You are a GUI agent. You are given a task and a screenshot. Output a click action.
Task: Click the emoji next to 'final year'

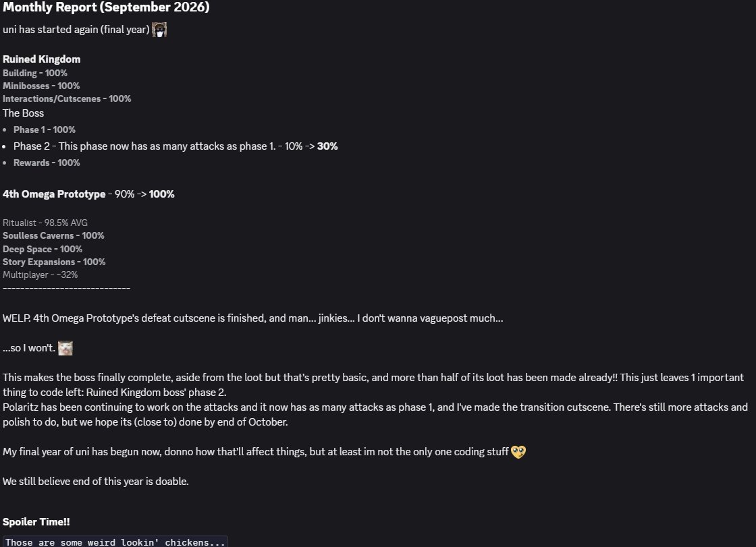point(159,30)
